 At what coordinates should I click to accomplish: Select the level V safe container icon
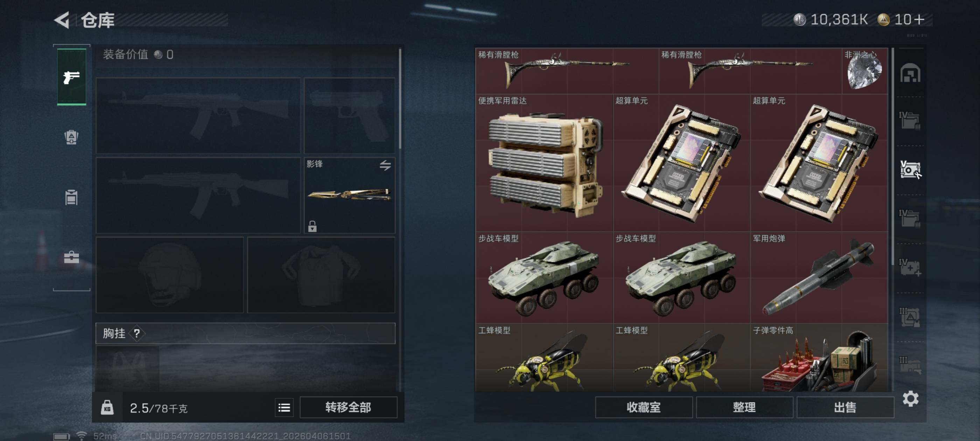[910, 170]
